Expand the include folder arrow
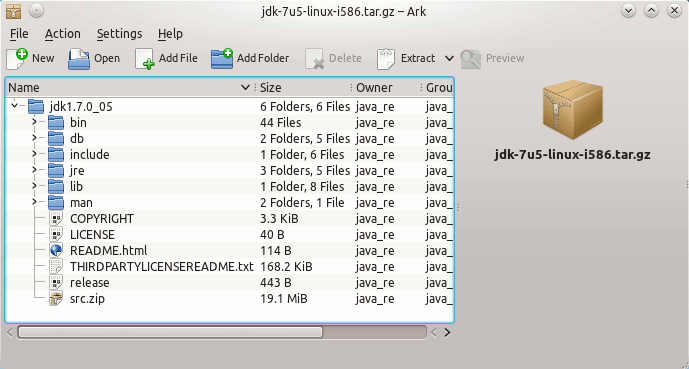Image resolution: width=689 pixels, height=369 pixels. click(x=35, y=154)
